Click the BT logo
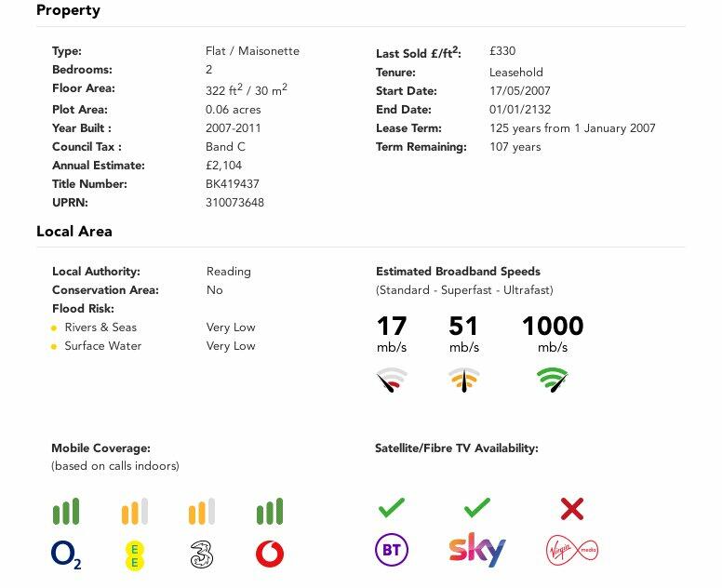The height and width of the screenshot is (588, 722). 391,550
